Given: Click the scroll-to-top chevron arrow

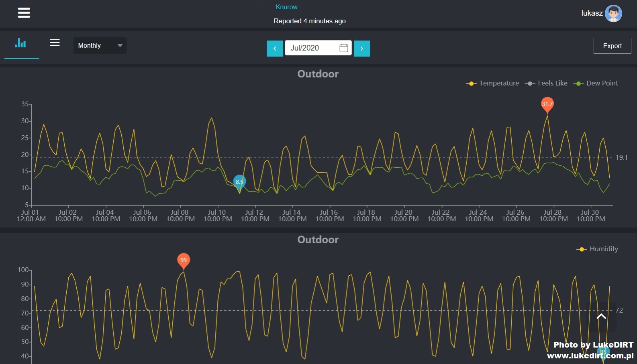Looking at the screenshot, I should tap(601, 317).
